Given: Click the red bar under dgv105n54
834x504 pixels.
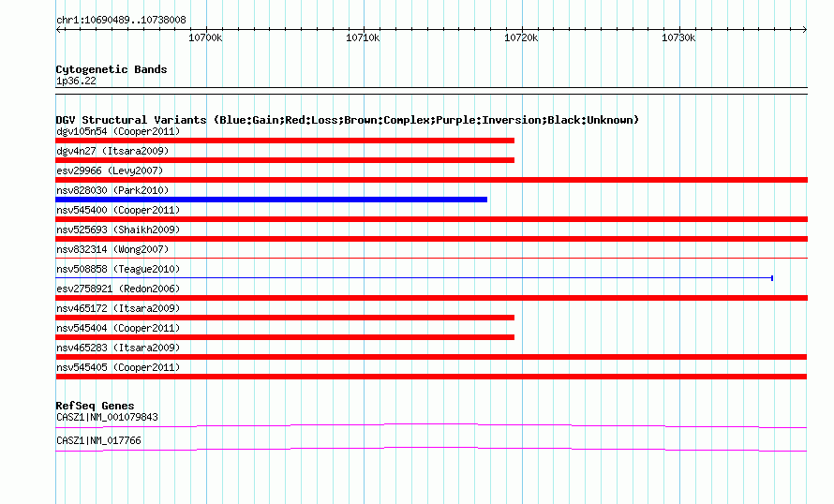Looking at the screenshot, I should (x=285, y=141).
